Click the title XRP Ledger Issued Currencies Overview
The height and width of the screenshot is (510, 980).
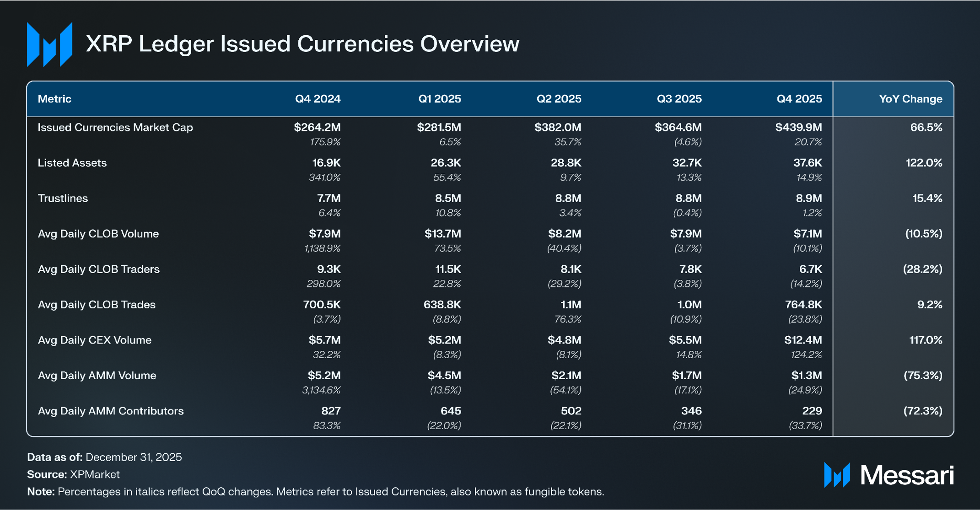[x=302, y=44]
